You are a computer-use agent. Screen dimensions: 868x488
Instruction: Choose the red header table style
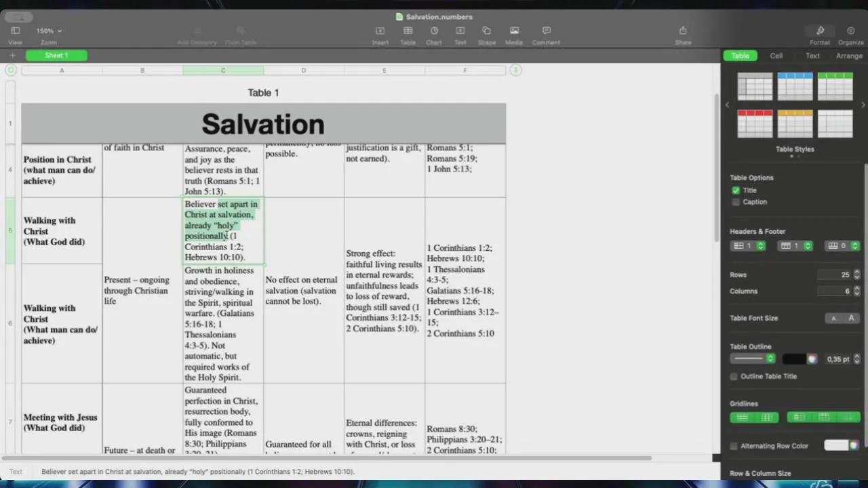click(755, 123)
